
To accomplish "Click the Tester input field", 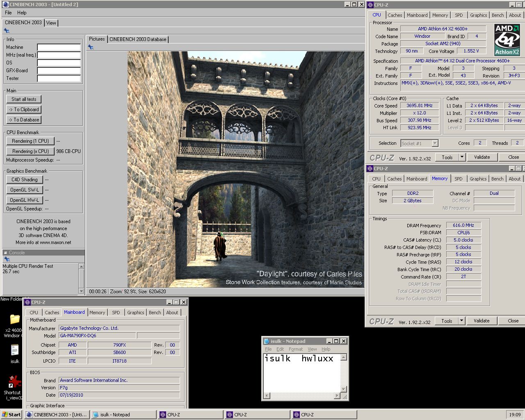I will (x=59, y=78).
